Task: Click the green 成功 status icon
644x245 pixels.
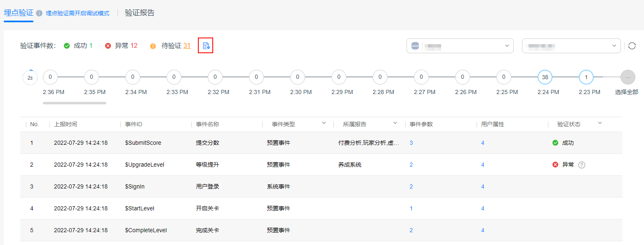Action: (67, 46)
